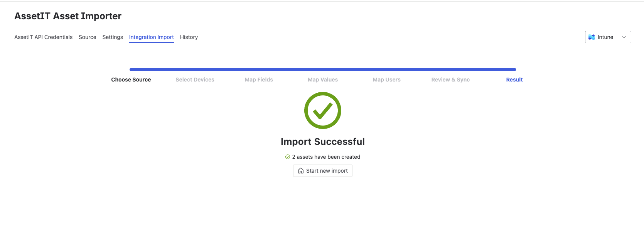Image resolution: width=644 pixels, height=231 pixels.
Task: Open the Intune source combo box
Action: pyautogui.click(x=608, y=37)
